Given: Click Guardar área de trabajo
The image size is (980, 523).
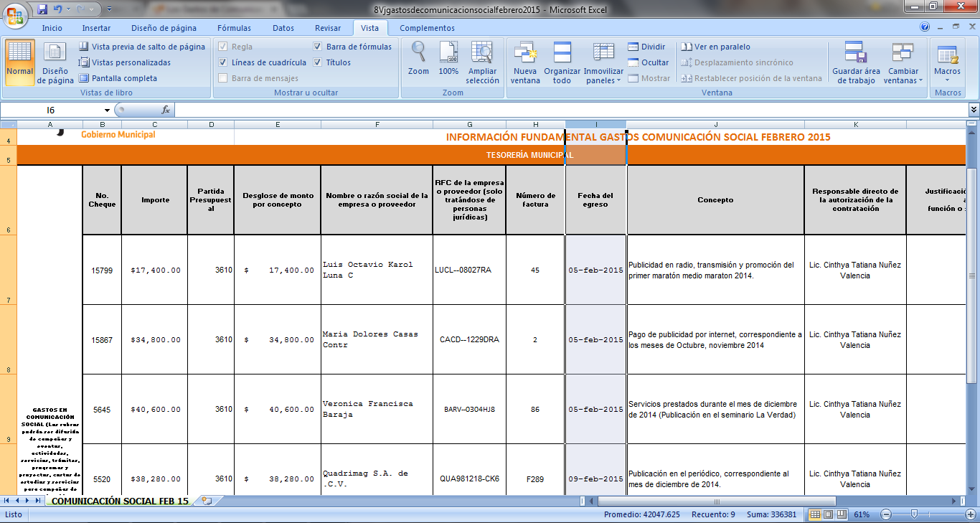Looking at the screenshot, I should point(856,62).
